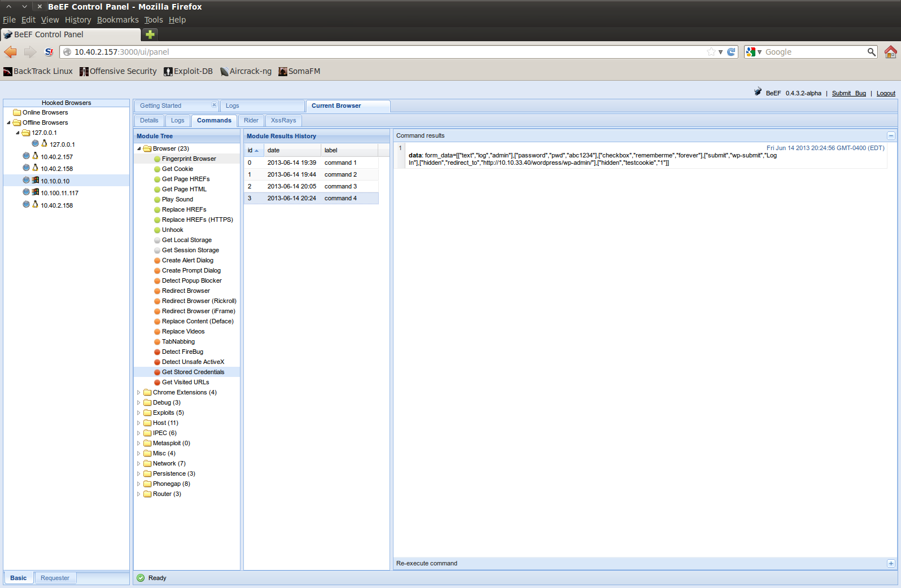Switch to the Details tab
This screenshot has width=901, height=588.
coord(149,120)
